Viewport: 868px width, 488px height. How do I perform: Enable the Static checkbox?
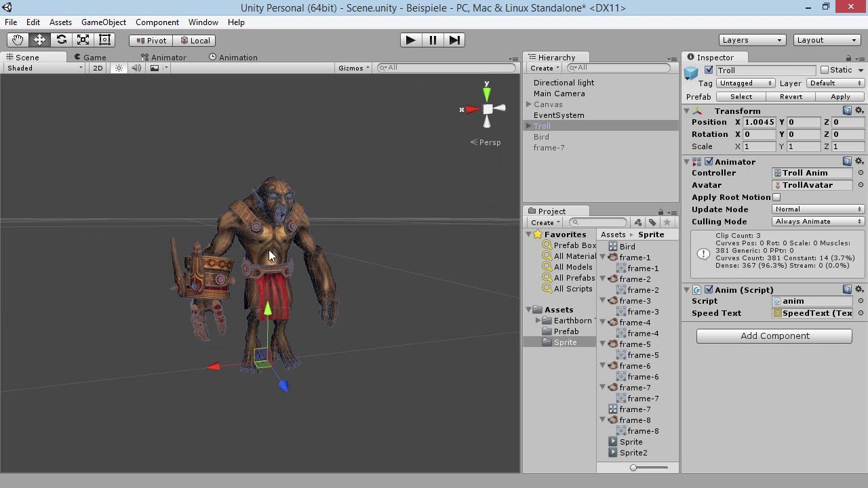[825, 70]
